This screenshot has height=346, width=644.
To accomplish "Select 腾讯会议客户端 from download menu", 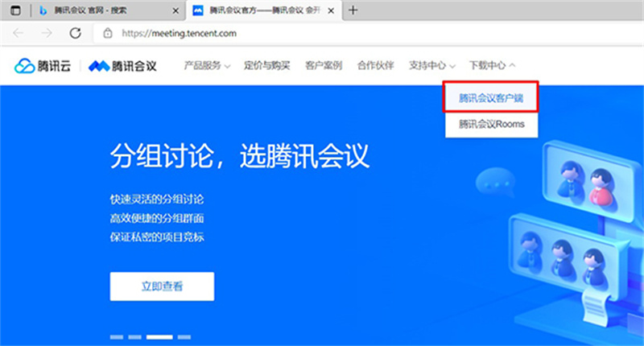I will point(491,98).
